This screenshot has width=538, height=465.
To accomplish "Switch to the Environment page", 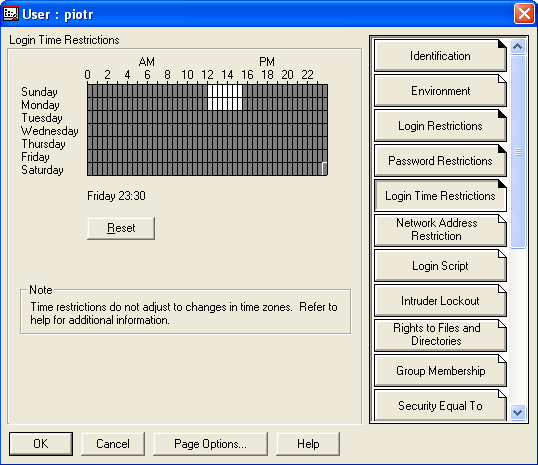I will tap(440, 91).
